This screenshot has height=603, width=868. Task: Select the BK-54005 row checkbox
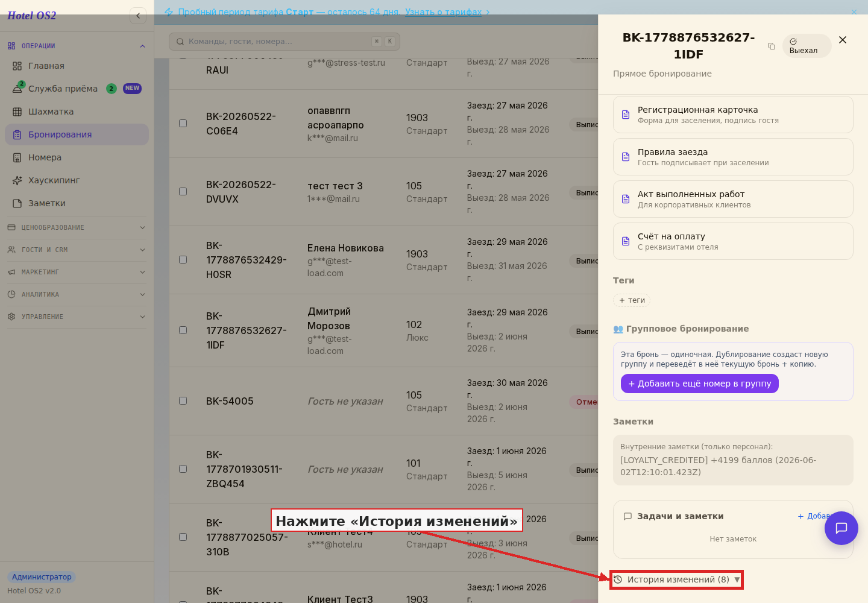183,400
